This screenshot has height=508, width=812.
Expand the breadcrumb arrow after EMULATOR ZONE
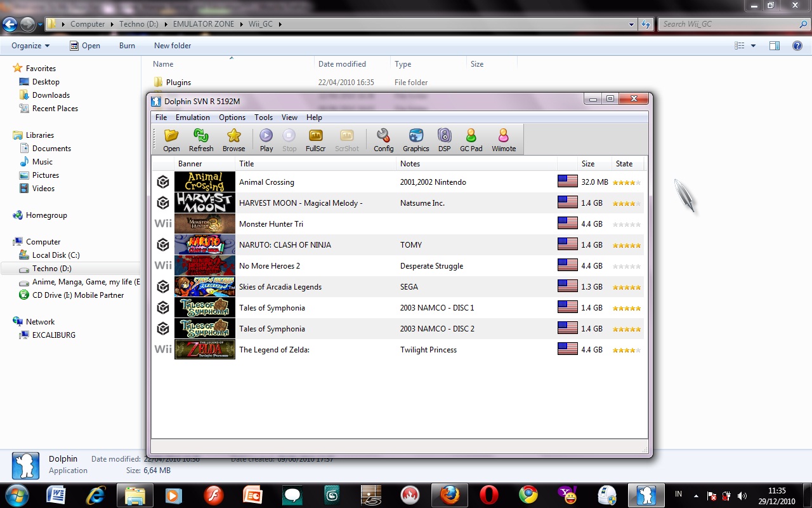tap(240, 24)
